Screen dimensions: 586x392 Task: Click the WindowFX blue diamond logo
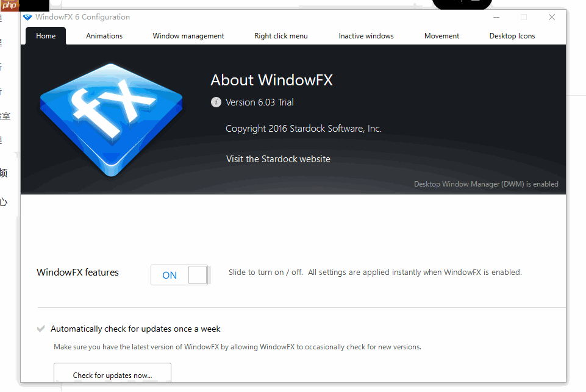[x=112, y=119]
